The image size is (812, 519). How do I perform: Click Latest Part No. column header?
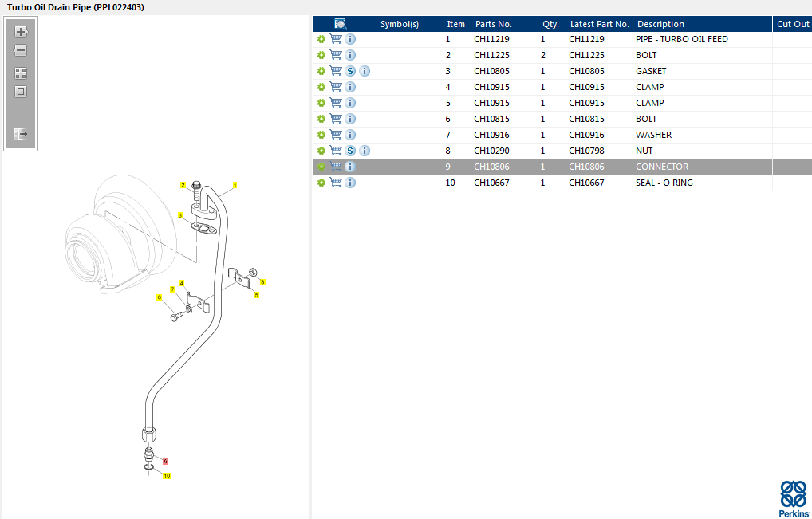pos(600,24)
